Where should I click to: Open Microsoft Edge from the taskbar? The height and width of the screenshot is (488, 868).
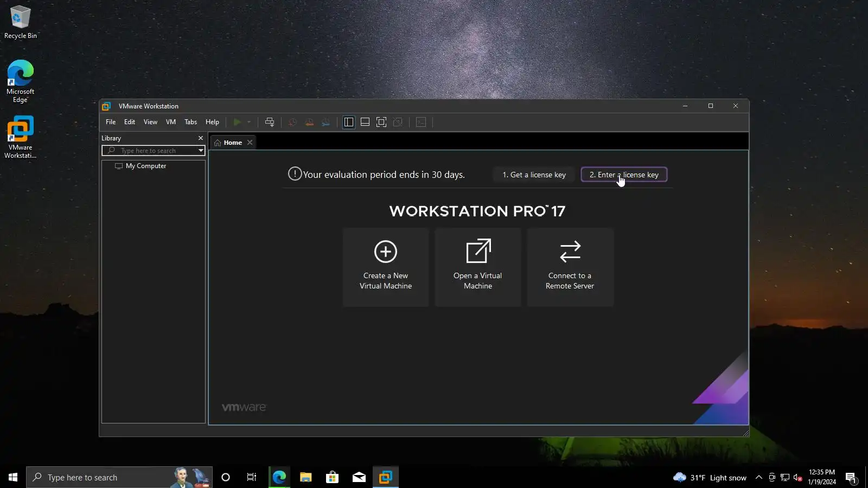point(279,477)
